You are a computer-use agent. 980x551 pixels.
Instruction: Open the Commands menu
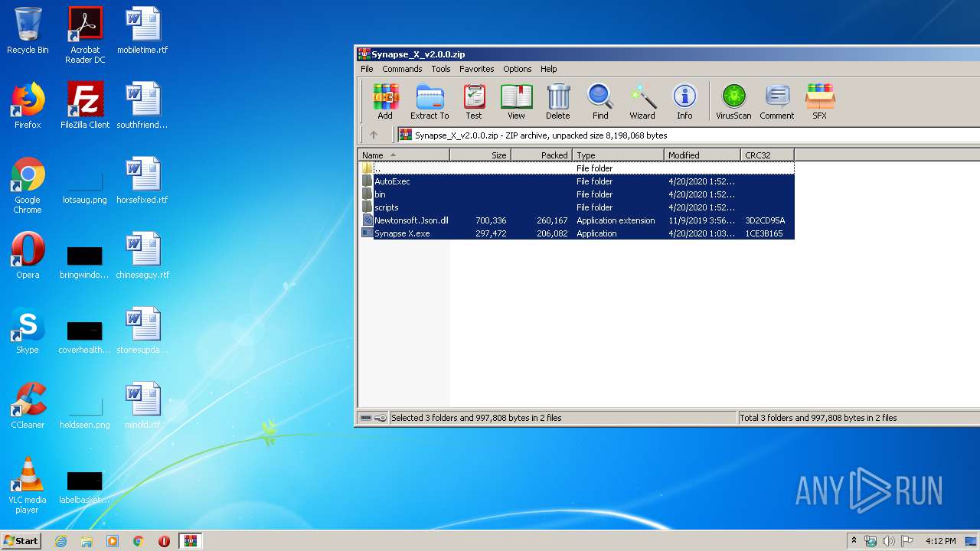(x=402, y=69)
